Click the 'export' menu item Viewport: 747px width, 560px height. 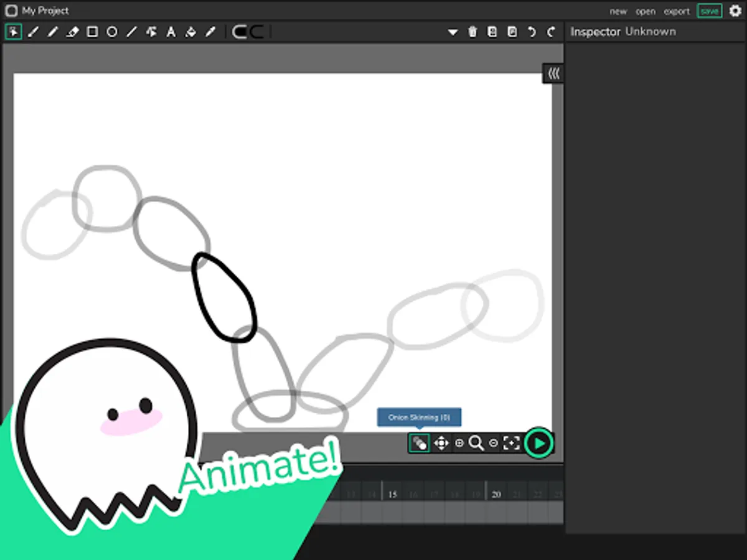(x=677, y=11)
